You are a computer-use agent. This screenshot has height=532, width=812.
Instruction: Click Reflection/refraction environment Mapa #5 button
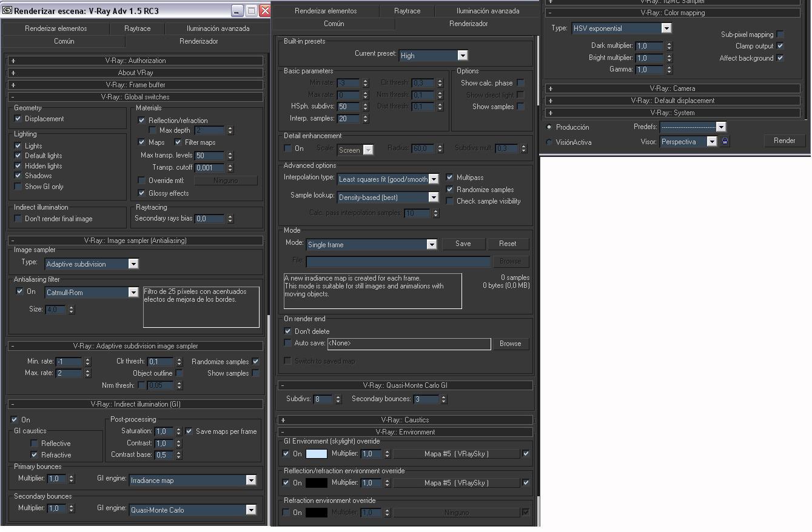tap(457, 483)
